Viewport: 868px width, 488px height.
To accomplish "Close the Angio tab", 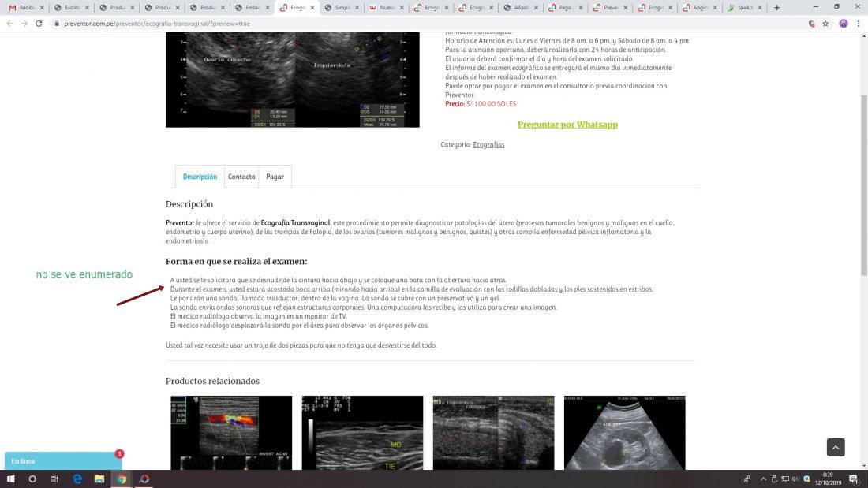I will [715, 8].
